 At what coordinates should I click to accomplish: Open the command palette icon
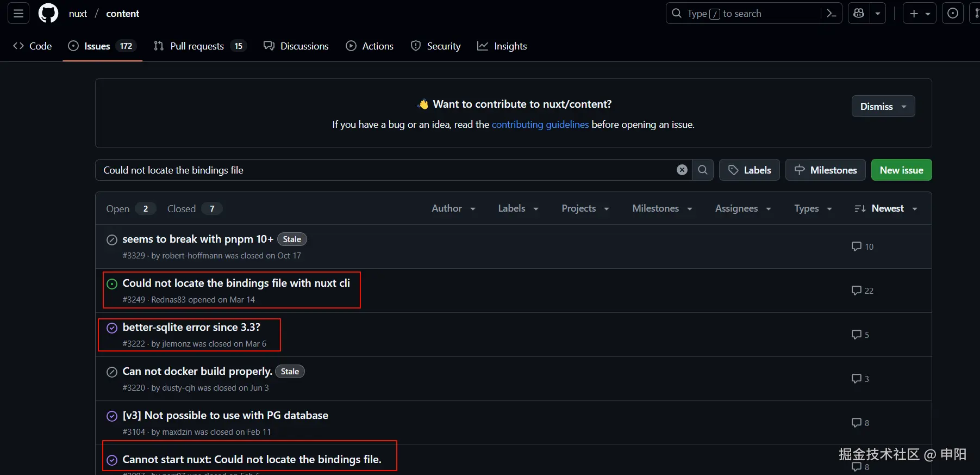pos(831,14)
